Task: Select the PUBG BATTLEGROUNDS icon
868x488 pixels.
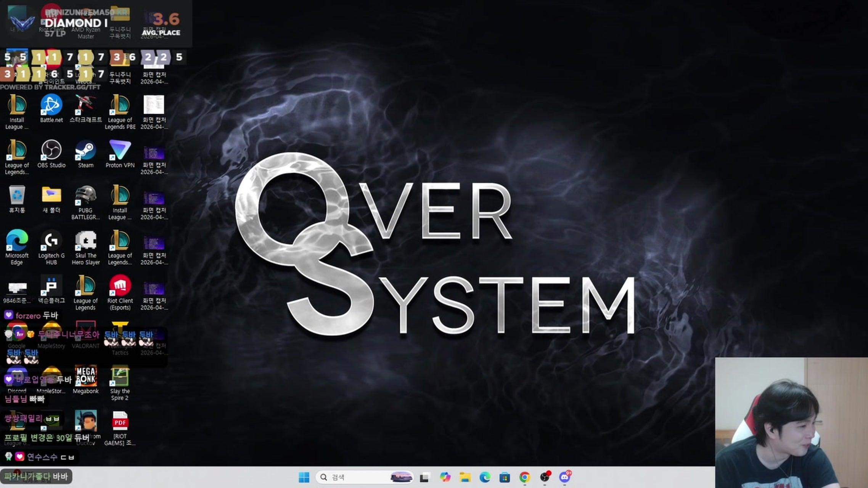Action: click(85, 196)
